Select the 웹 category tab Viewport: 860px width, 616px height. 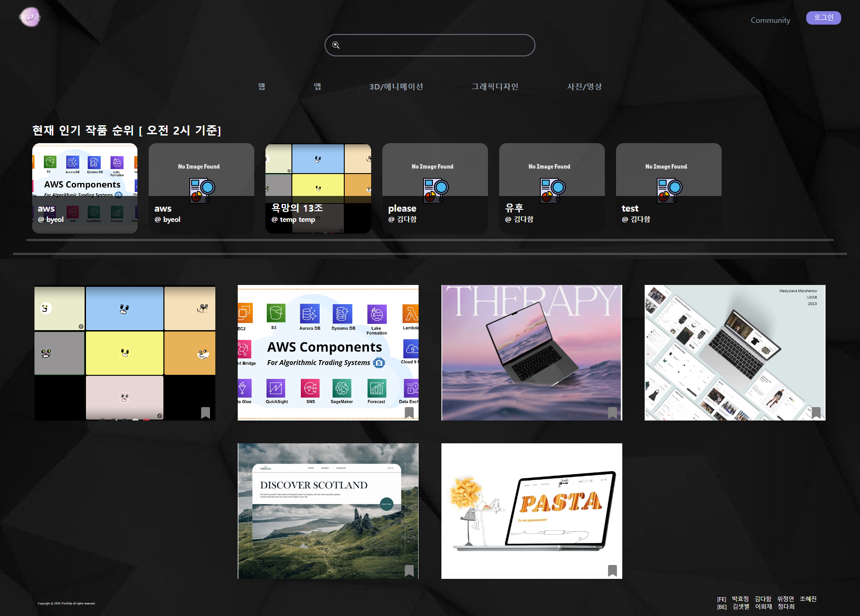click(x=261, y=86)
